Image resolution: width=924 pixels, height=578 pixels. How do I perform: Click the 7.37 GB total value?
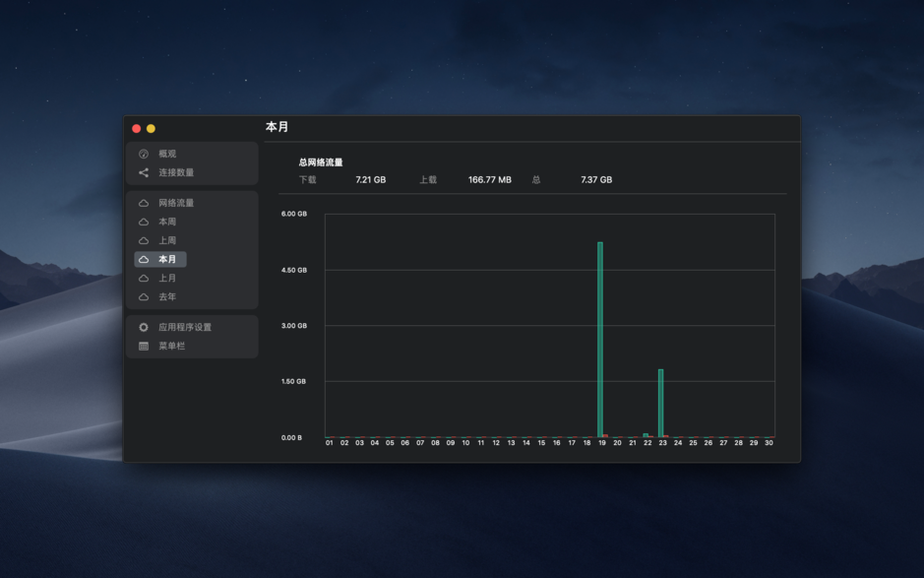(596, 180)
